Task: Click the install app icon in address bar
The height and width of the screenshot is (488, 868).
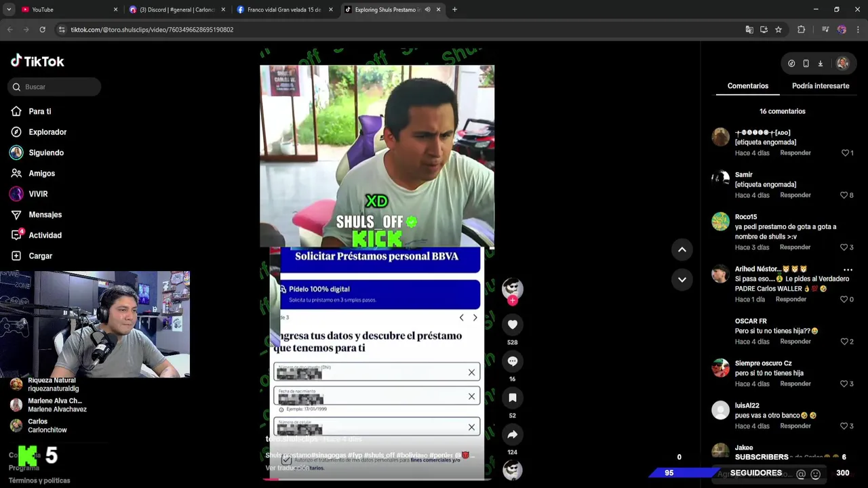Action: click(764, 30)
